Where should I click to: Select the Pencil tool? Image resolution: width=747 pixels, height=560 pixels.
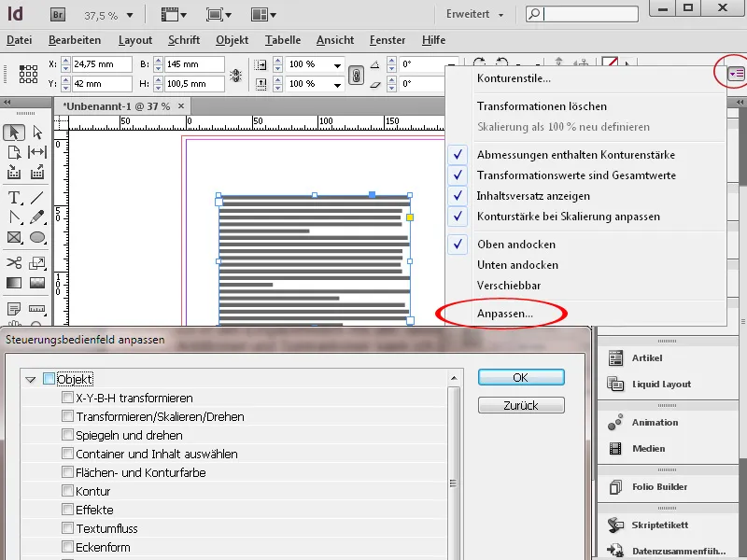click(x=37, y=217)
